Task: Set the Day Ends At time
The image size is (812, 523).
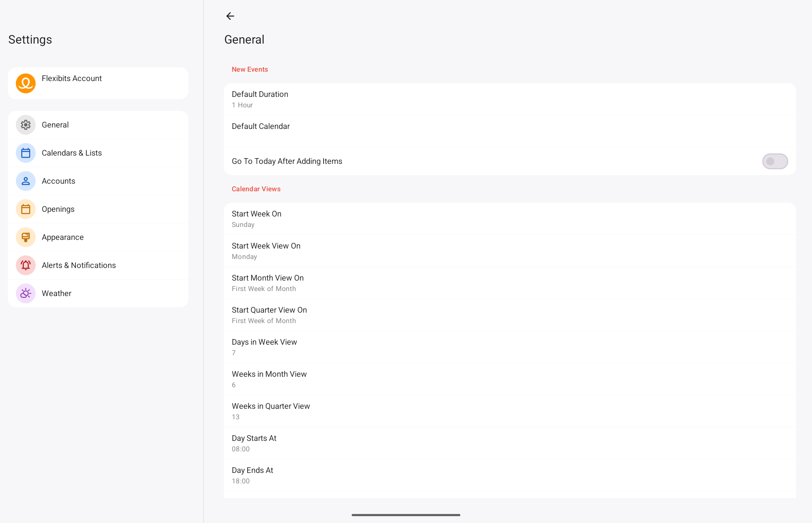Action: [x=510, y=475]
